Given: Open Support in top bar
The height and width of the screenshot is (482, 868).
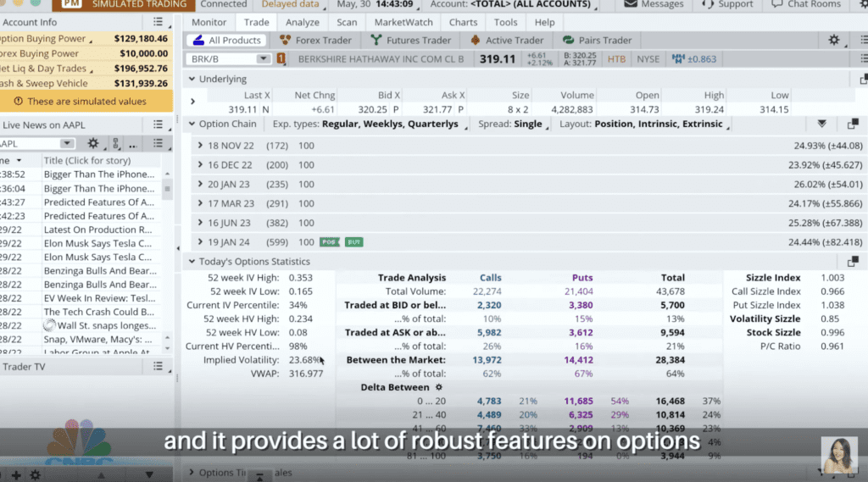Looking at the screenshot, I should (x=727, y=4).
